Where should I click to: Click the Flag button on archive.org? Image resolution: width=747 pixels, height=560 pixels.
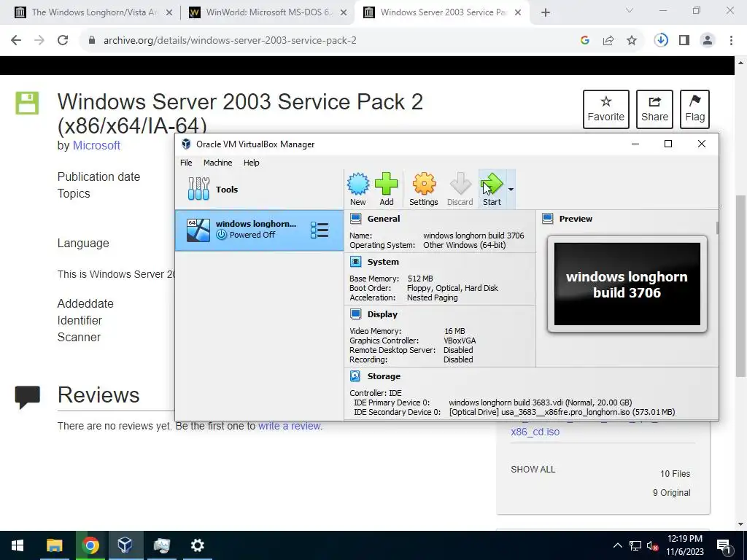tap(694, 109)
